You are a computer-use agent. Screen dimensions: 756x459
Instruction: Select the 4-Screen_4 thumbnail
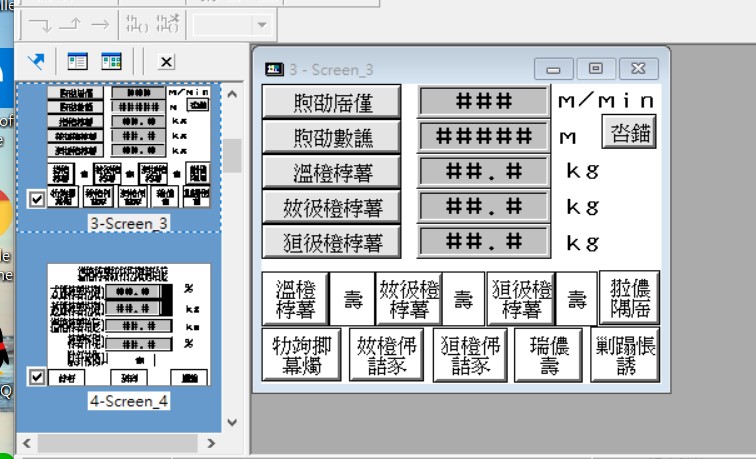(x=128, y=324)
